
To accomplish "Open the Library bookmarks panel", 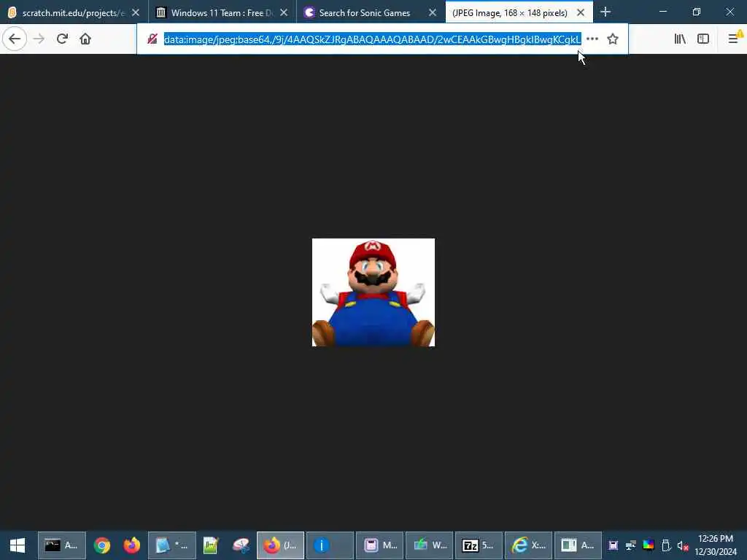I will pyautogui.click(x=681, y=39).
